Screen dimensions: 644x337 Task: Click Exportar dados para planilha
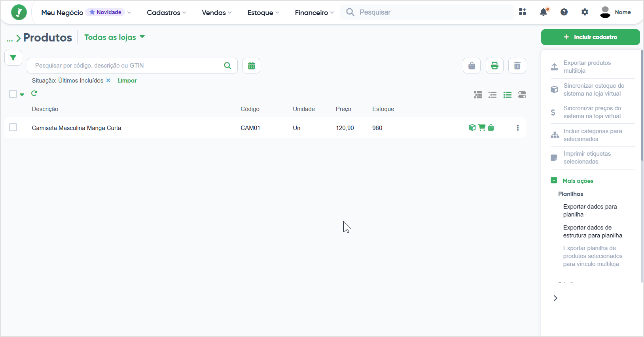[590, 211]
